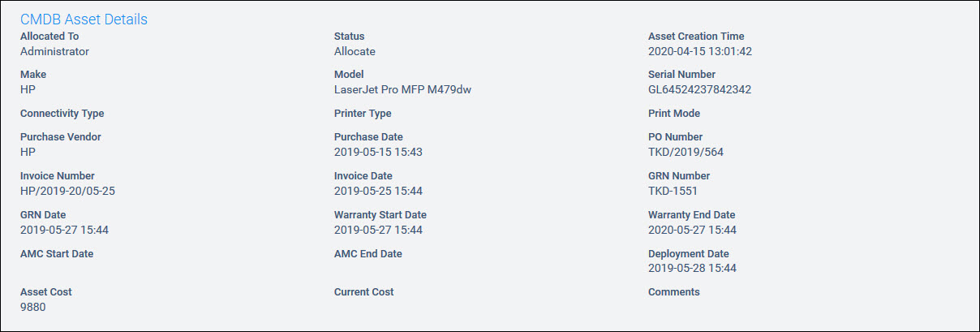The image size is (980, 332).
Task: Click the Invoice Number HP/2019-20/05-25
Action: click(x=73, y=191)
